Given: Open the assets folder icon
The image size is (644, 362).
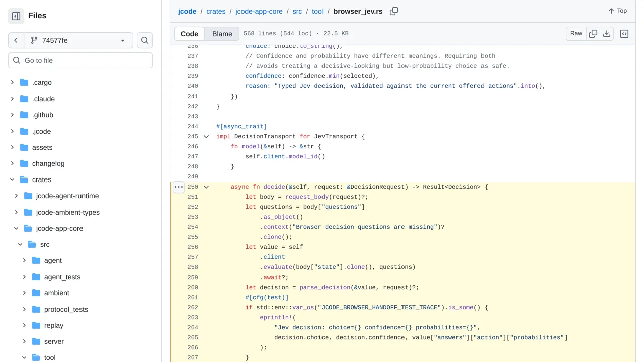Looking at the screenshot, I should tap(24, 147).
